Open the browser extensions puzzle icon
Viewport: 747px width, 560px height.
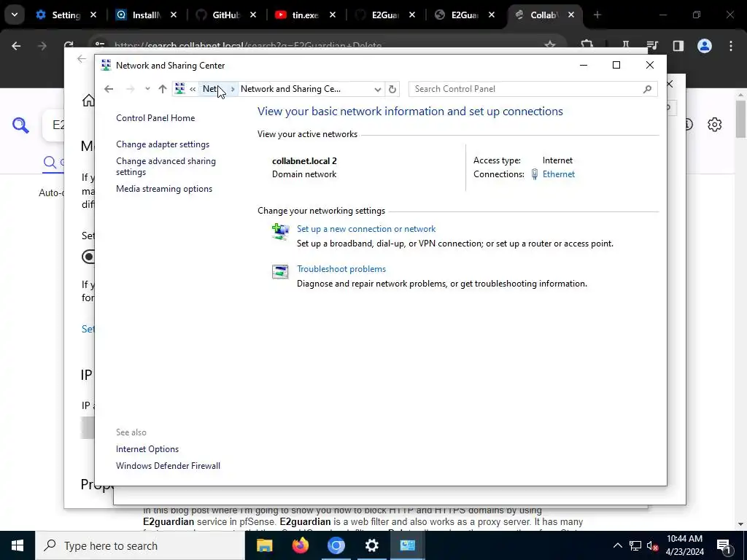tap(587, 44)
